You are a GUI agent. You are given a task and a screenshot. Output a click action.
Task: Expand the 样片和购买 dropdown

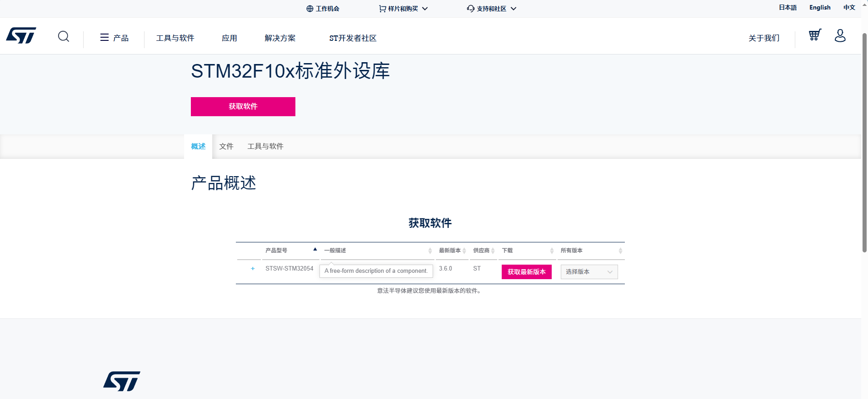click(x=404, y=9)
